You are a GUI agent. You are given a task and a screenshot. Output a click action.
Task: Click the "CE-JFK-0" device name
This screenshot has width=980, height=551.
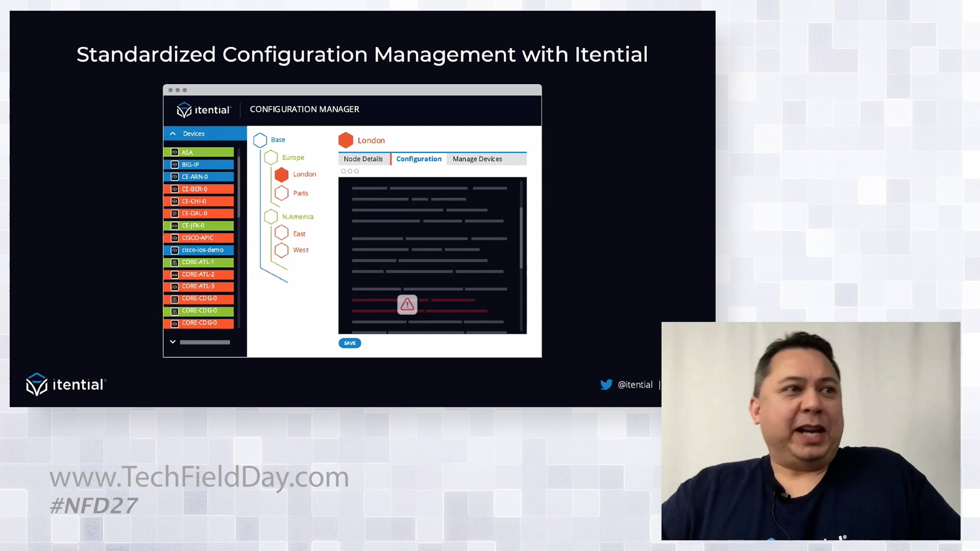point(193,226)
